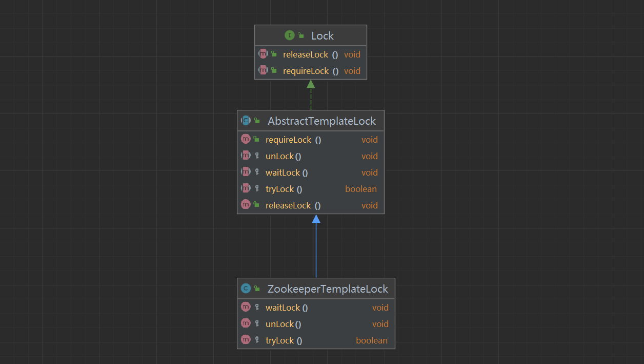Click method icon of ZookeeperTemplateLock's waitLock row
The image size is (644, 364).
246,307
